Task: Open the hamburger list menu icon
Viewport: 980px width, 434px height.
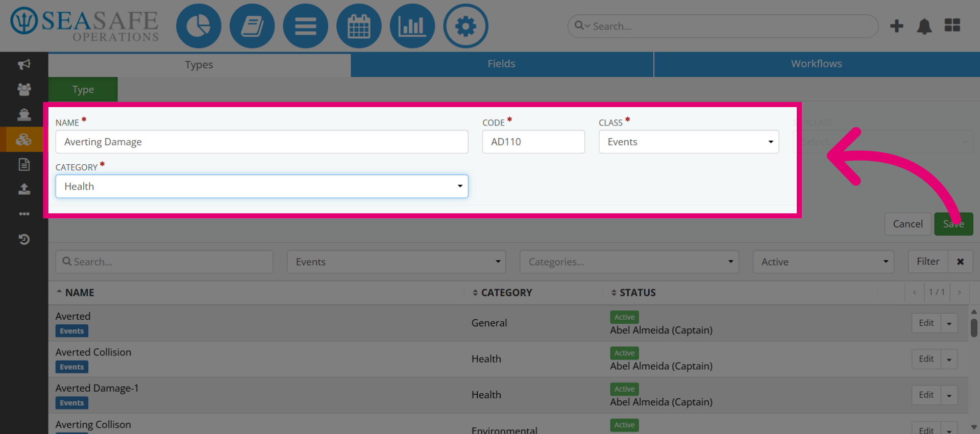Action: 306,26
